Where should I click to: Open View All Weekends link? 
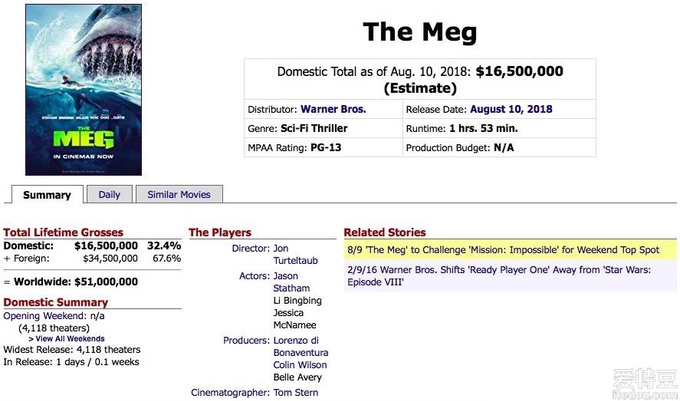pyautogui.click(x=67, y=339)
